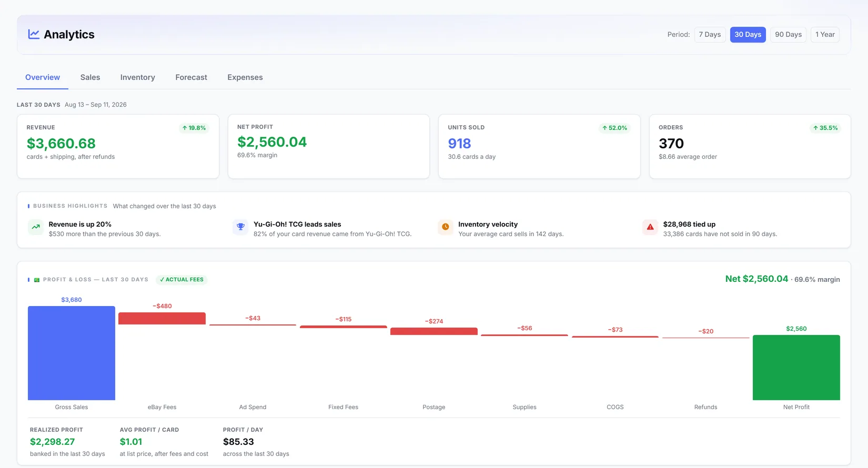Open the Overview tab
Viewport: 868px width, 468px height.
(43, 77)
